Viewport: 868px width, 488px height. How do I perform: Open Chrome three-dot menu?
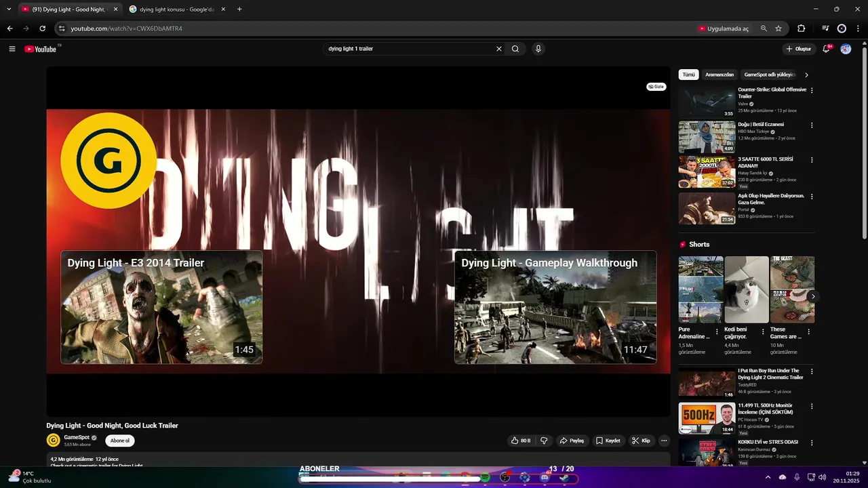[858, 28]
